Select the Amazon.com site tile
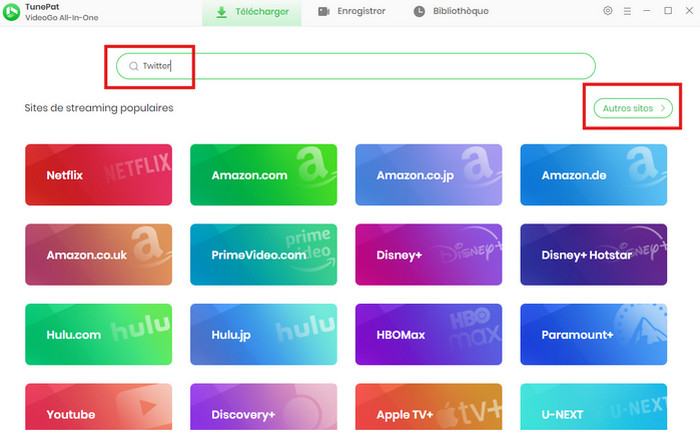Screen dimensions: 700x442 (263, 175)
